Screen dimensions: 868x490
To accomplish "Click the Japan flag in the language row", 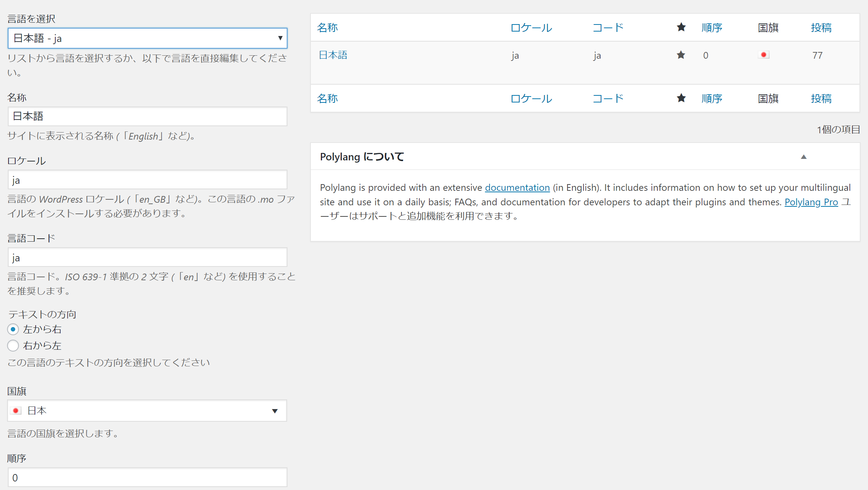I will point(764,55).
